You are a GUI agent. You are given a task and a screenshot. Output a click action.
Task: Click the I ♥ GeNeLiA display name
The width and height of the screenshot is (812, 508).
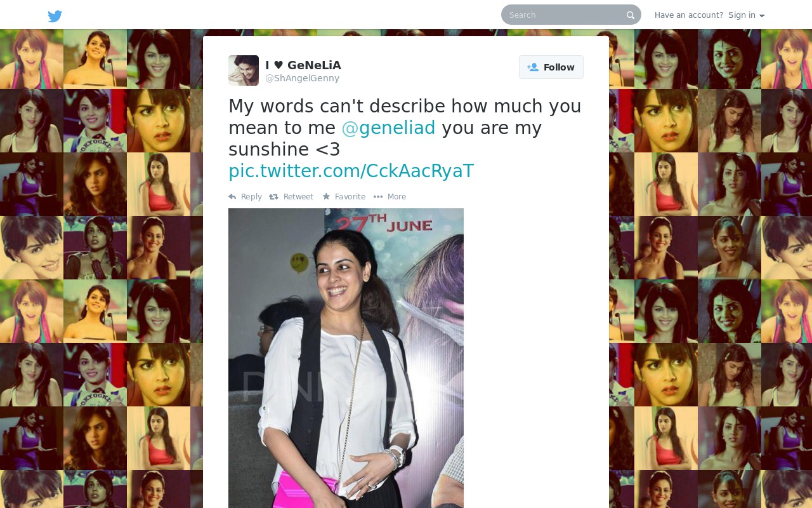[x=303, y=65]
